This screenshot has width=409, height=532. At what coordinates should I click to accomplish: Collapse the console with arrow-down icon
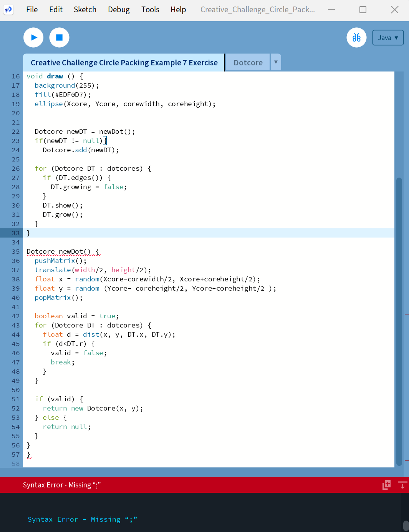(402, 485)
